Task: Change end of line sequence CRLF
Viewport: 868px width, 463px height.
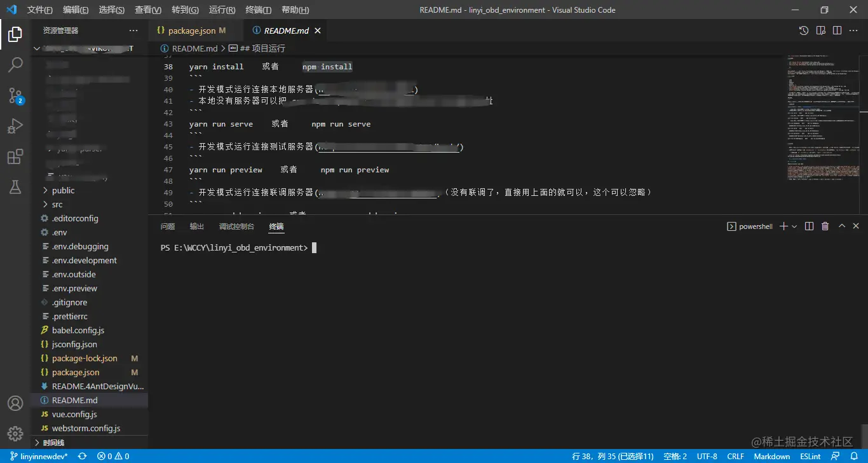Action: point(736,456)
